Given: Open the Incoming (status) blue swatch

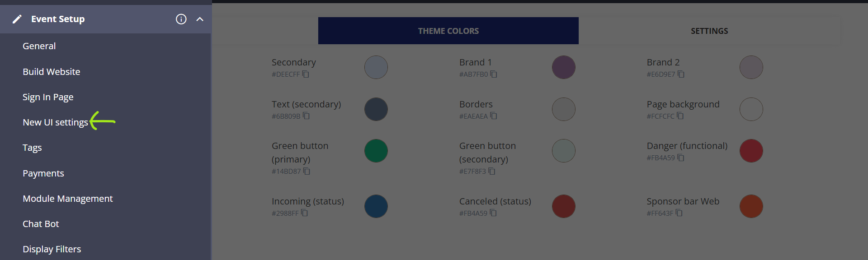Looking at the screenshot, I should 376,206.
